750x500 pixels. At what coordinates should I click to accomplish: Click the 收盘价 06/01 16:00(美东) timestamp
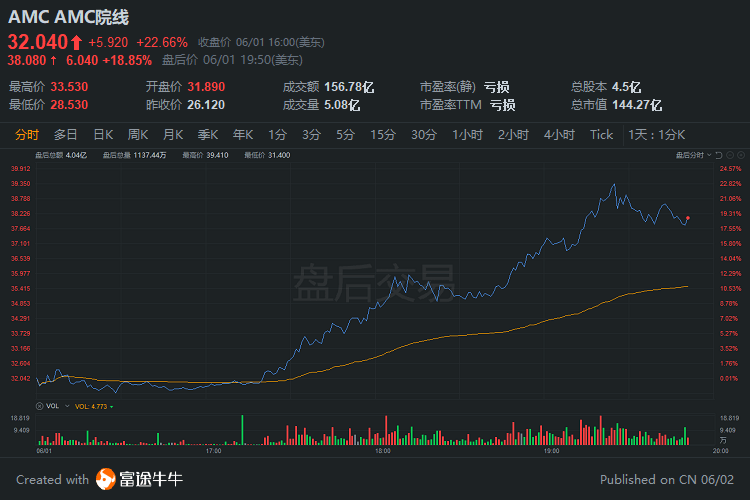(x=261, y=43)
